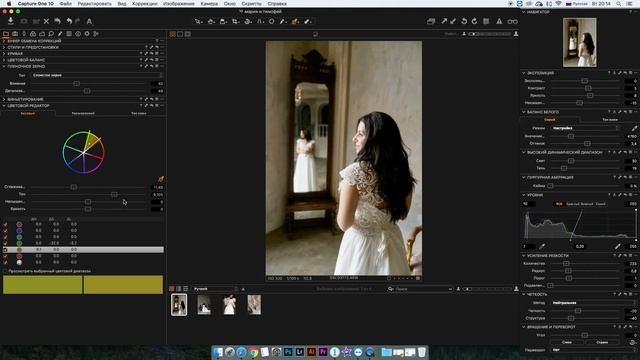This screenshot has width=640, height=360.
Task: Expand the ВИНЬЕТИРОВАНИЕ panel
Action: tap(4, 99)
